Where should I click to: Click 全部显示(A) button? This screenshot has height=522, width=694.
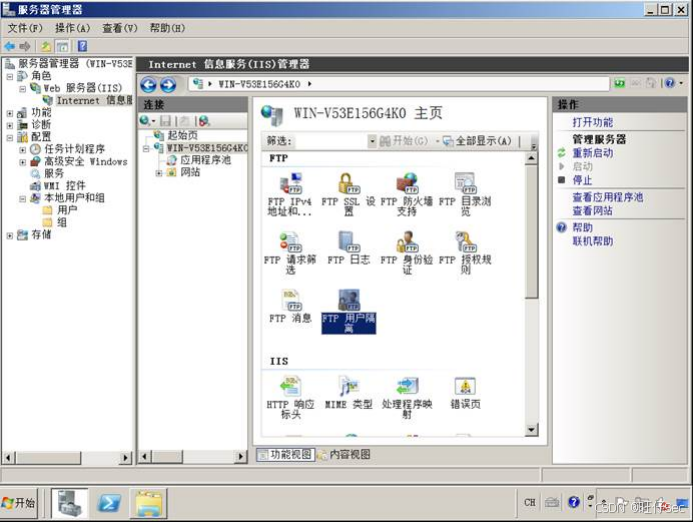click(477, 141)
